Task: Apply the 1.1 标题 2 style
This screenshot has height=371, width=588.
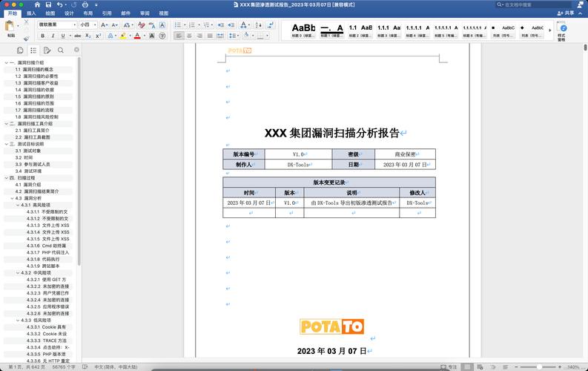Action: [x=360, y=30]
